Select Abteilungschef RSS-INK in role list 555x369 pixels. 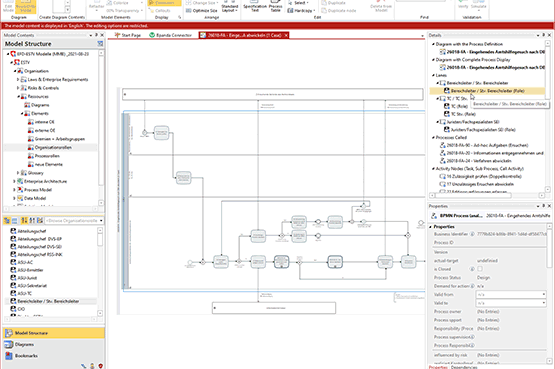coord(36,255)
